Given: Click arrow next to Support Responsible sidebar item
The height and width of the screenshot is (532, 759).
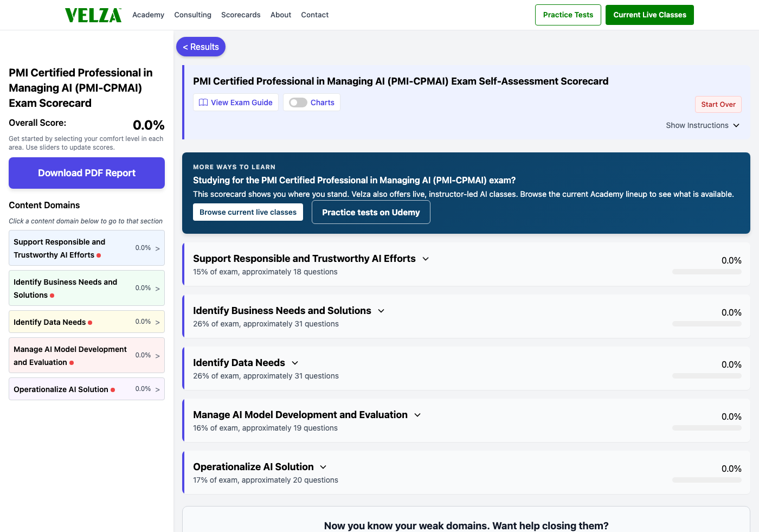Looking at the screenshot, I should 158,248.
